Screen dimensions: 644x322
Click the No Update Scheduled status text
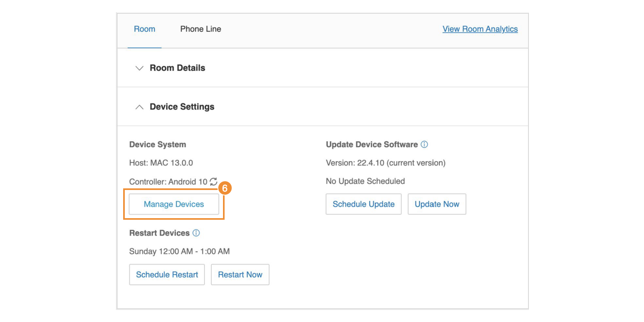365,181
